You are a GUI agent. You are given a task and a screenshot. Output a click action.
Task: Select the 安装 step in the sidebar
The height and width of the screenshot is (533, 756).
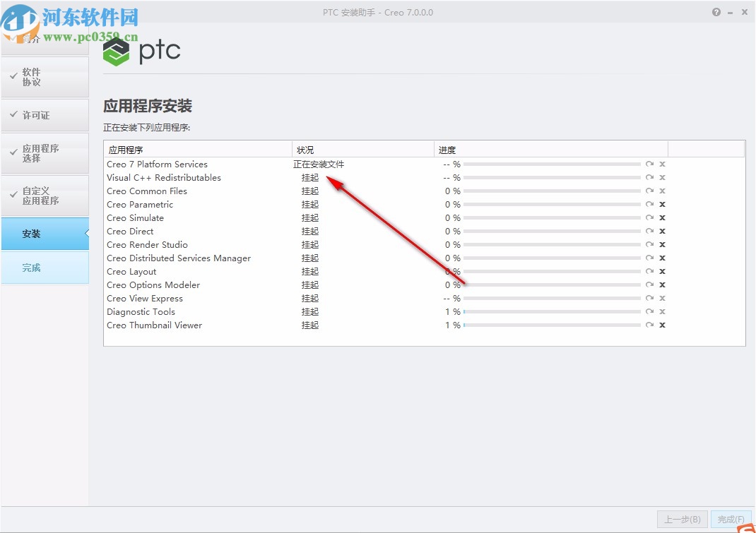pos(44,234)
